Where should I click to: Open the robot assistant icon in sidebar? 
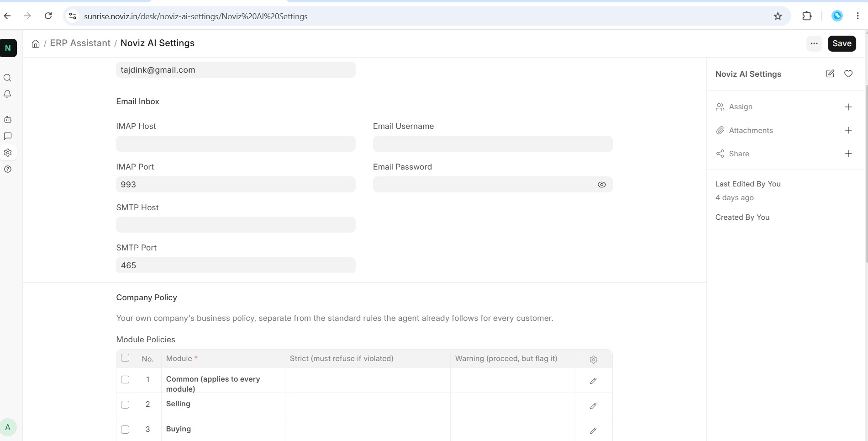(8, 119)
